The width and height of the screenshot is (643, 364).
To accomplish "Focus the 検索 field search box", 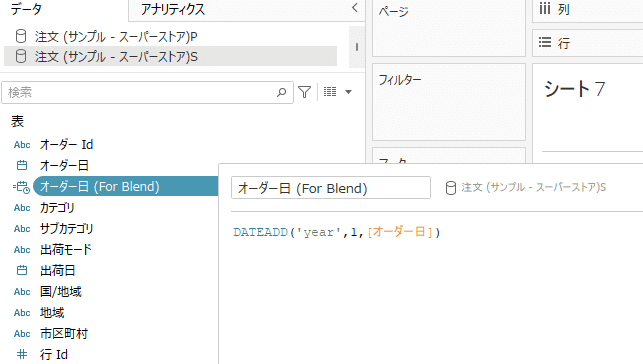I will 147,92.
